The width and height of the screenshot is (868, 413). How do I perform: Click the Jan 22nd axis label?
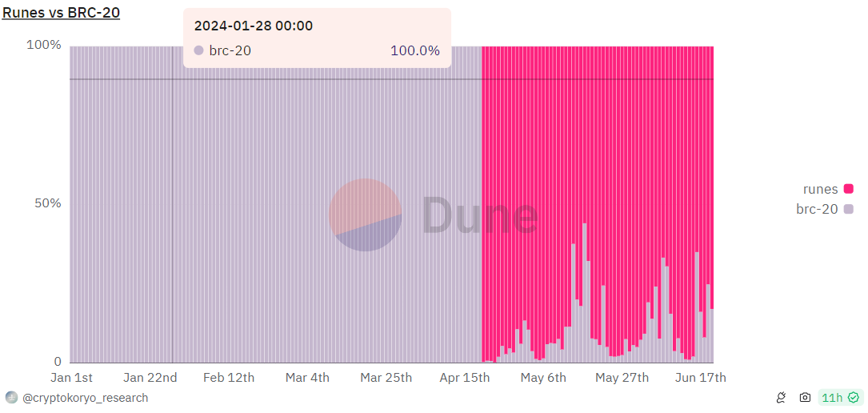(150, 378)
